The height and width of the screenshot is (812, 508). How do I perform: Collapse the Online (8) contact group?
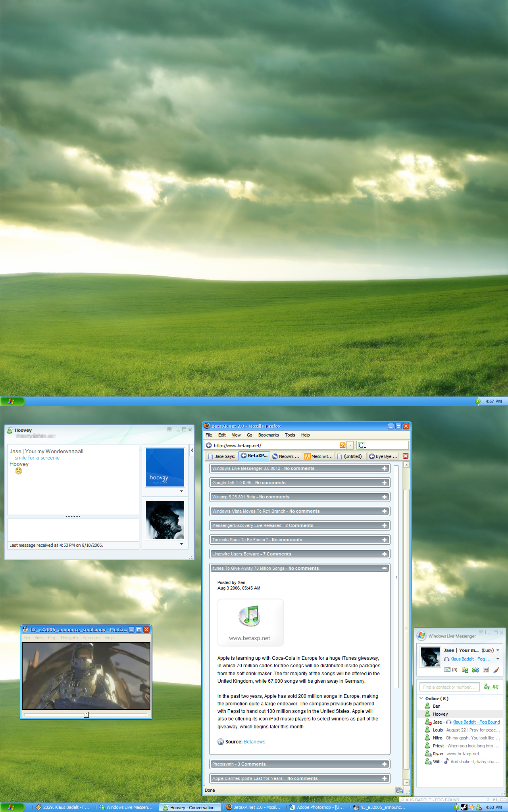pyautogui.click(x=421, y=698)
